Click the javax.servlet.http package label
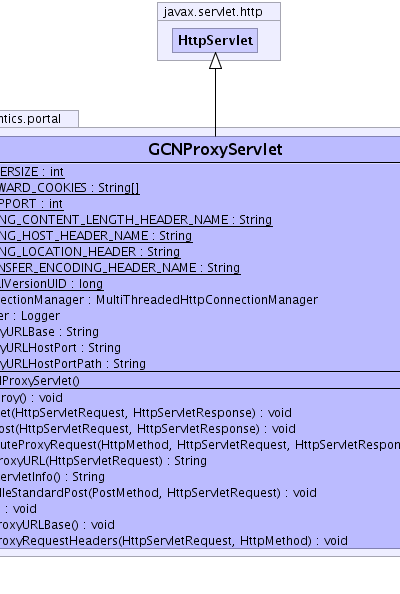The image size is (400, 594). [x=212, y=12]
